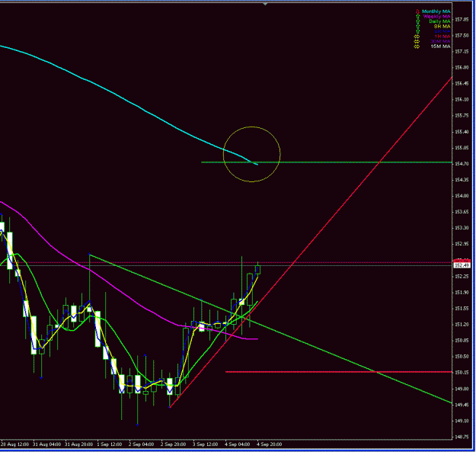Click the 156.10 price scale label
This screenshot has height=452, width=476.
(462, 100)
